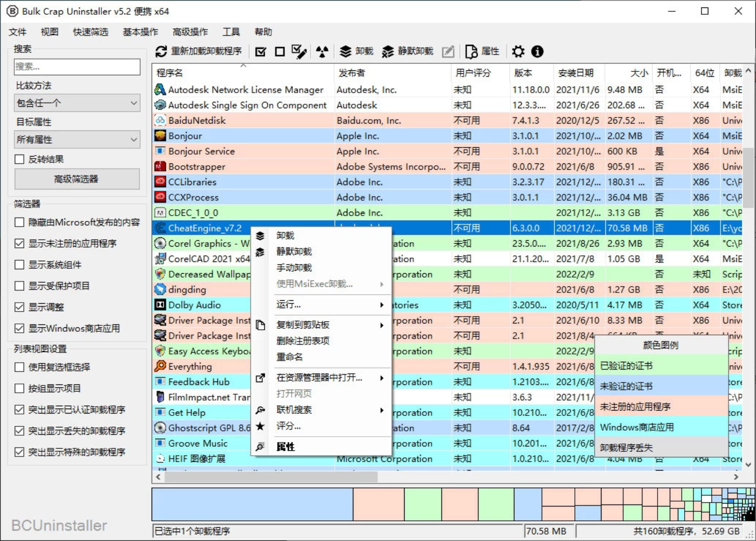This screenshot has height=541, width=756.
Task: Start 静默卸载 from the toolbar icon
Action: [387, 51]
